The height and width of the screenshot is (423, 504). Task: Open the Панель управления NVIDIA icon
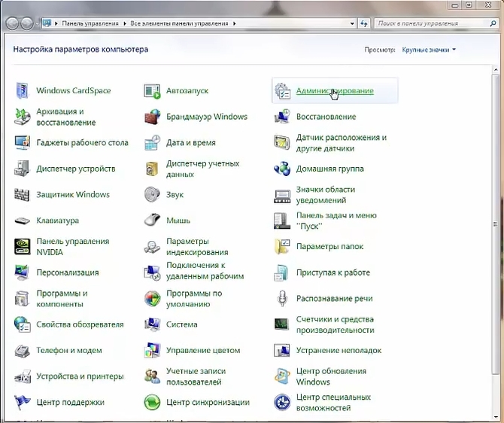click(x=23, y=247)
